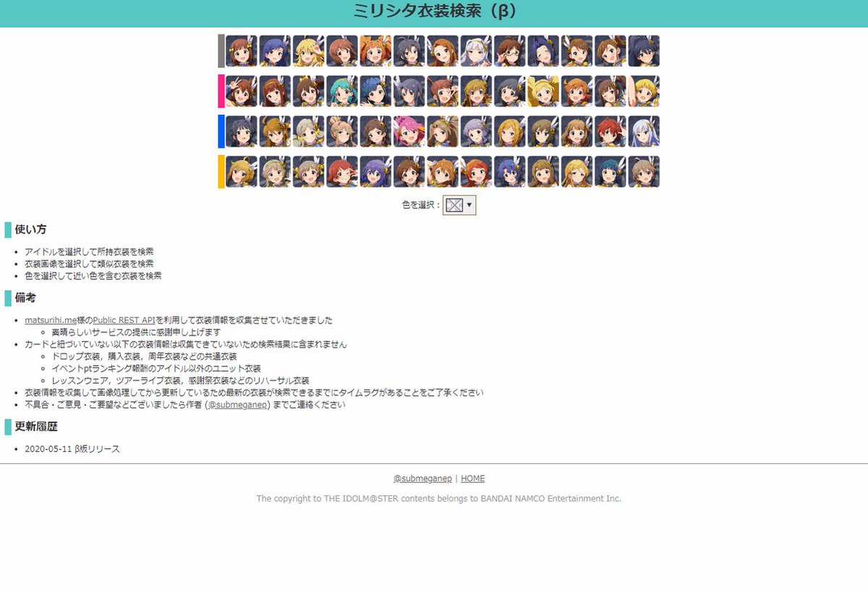
Task: Pick Hibiki Ganaha's portrait ending the grey row
Action: (x=644, y=51)
